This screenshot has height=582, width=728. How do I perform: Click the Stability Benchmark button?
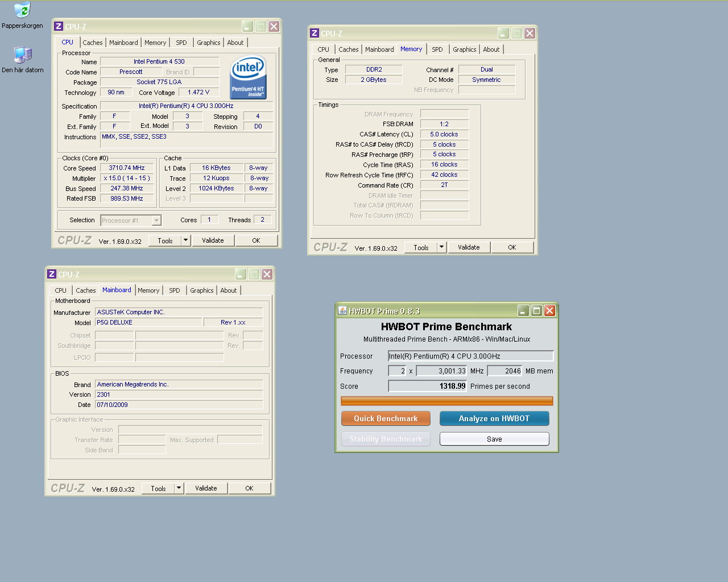[386, 439]
